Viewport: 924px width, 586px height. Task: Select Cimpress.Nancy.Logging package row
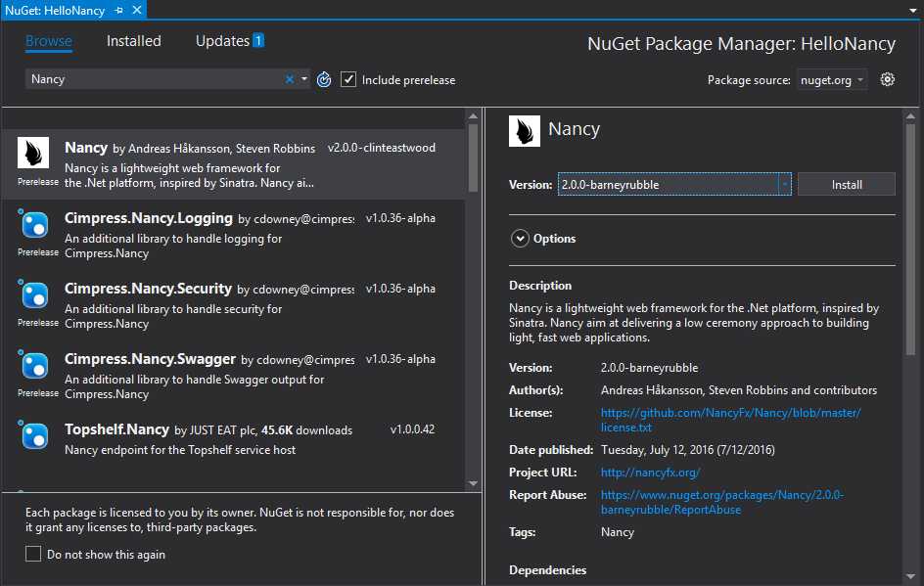[x=233, y=235]
